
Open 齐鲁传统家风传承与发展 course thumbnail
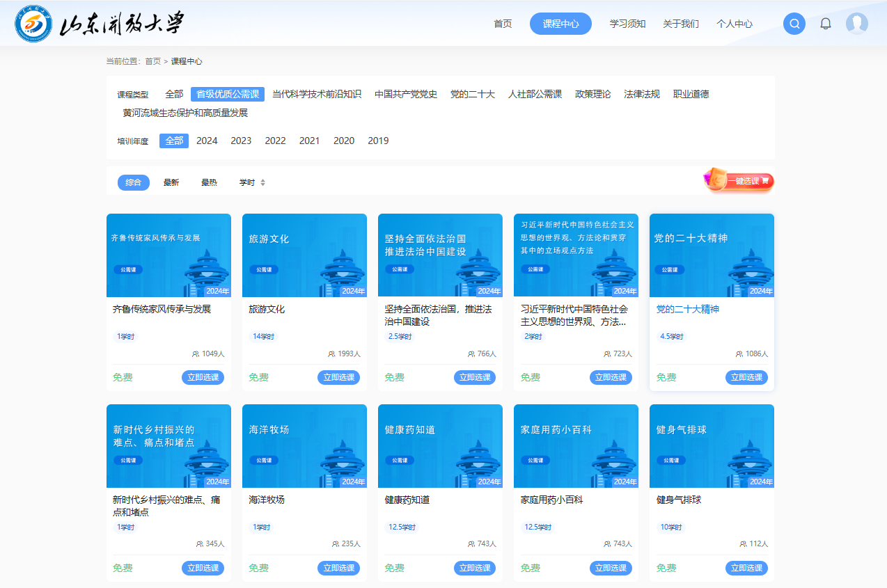[x=168, y=255]
